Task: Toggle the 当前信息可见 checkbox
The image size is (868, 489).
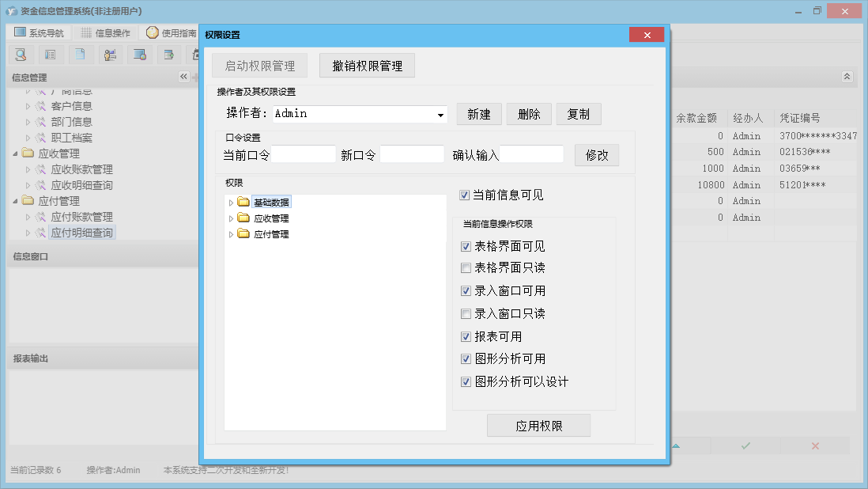Action: pyautogui.click(x=465, y=195)
